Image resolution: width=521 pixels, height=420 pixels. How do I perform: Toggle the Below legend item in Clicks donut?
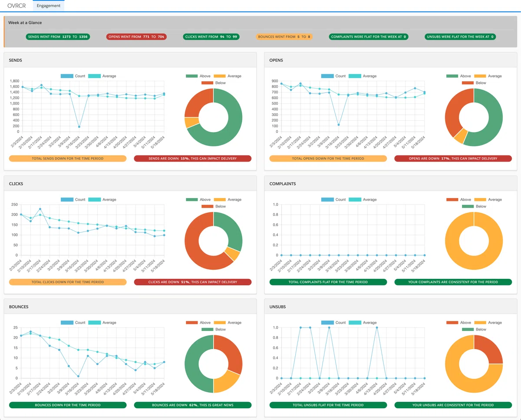214,207
